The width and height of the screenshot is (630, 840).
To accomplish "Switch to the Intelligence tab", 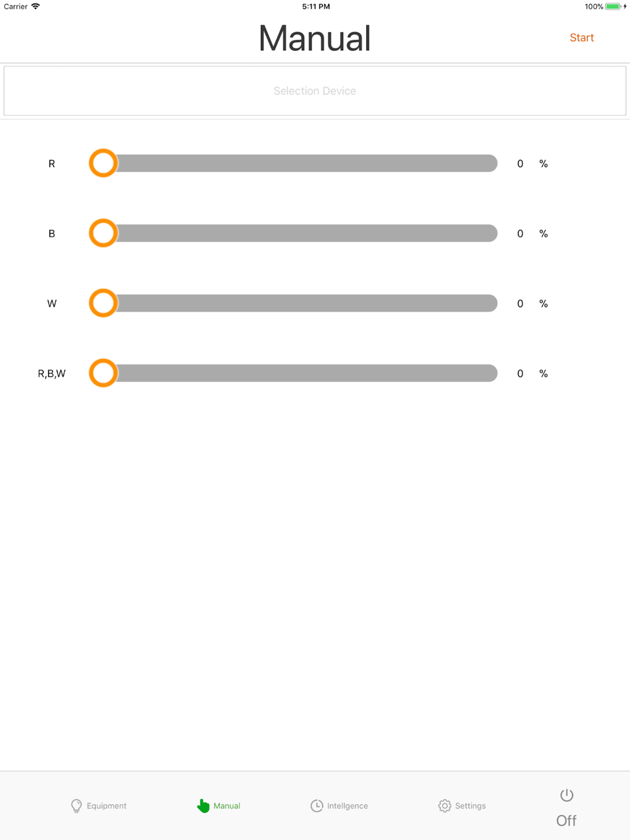I will point(339,805).
